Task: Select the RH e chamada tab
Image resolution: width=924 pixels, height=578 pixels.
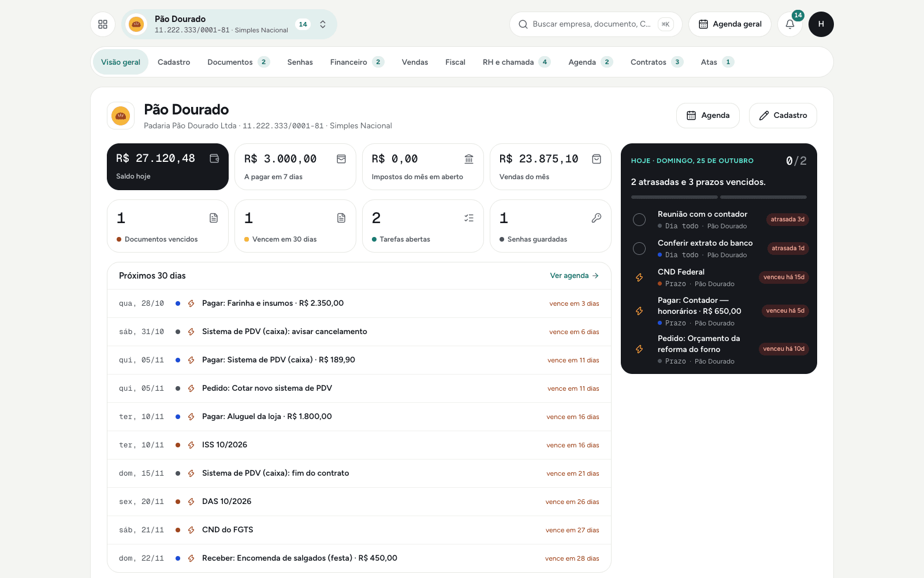Action: coord(516,62)
